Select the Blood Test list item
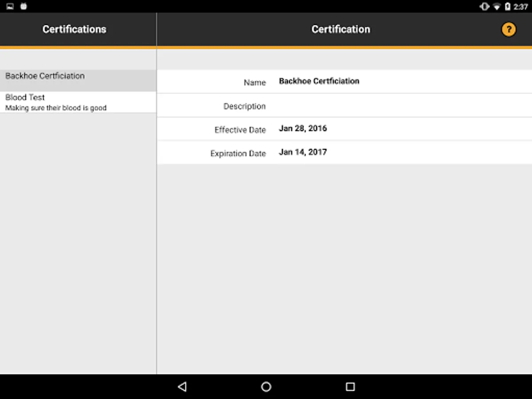532x399 pixels. pos(78,102)
